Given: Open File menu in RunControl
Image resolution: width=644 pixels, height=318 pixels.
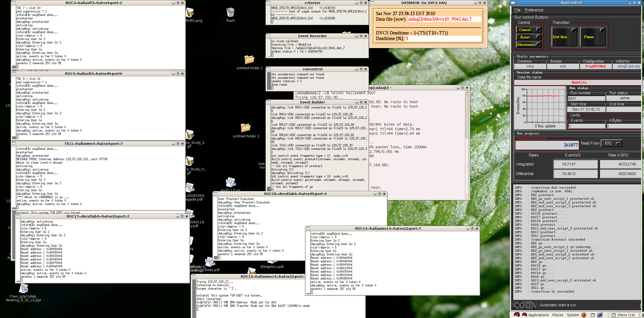Looking at the screenshot, I should 517,10.
